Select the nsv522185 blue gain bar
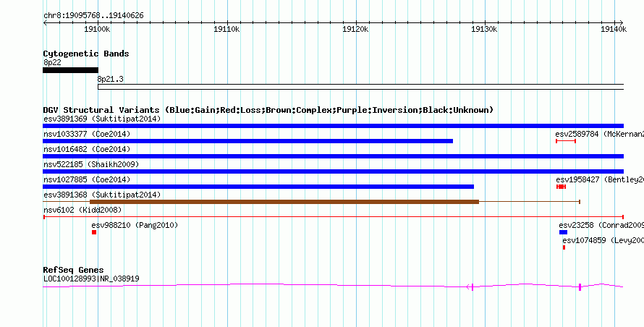The width and height of the screenshot is (644, 327). [x=333, y=171]
